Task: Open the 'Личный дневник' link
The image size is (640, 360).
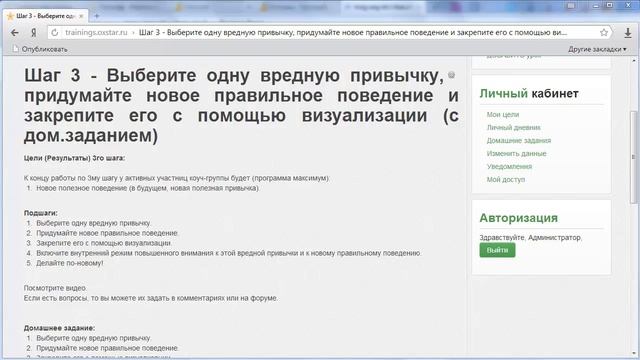Action: (x=513, y=128)
